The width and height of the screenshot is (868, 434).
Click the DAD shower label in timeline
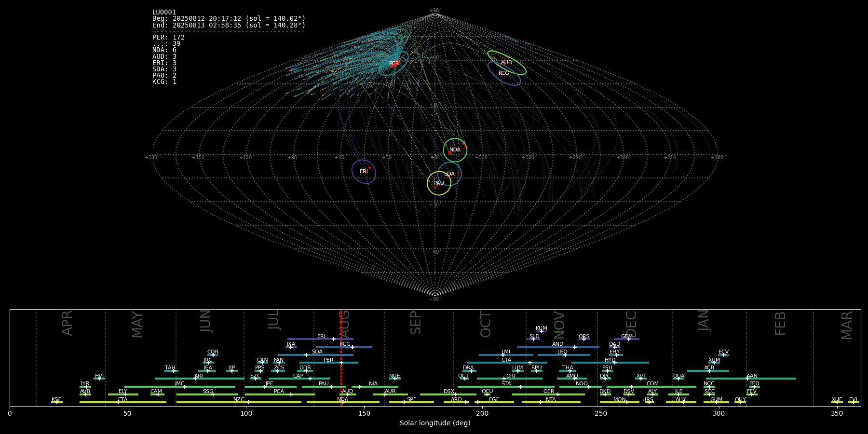pyautogui.click(x=615, y=344)
